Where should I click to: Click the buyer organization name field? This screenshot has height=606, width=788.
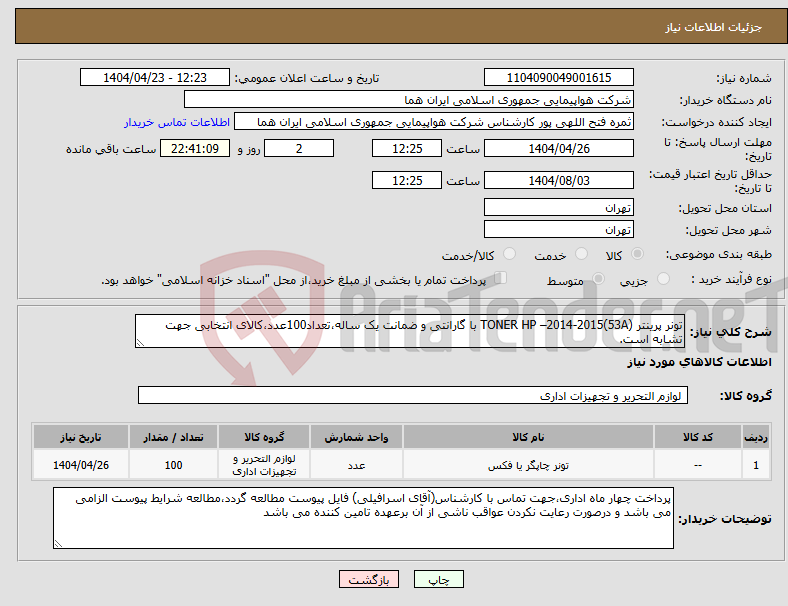[x=409, y=99]
